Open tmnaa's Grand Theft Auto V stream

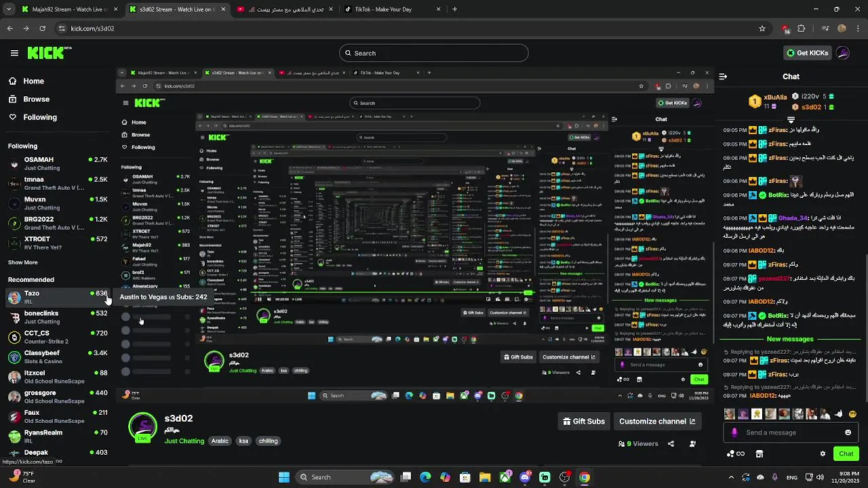point(58,184)
